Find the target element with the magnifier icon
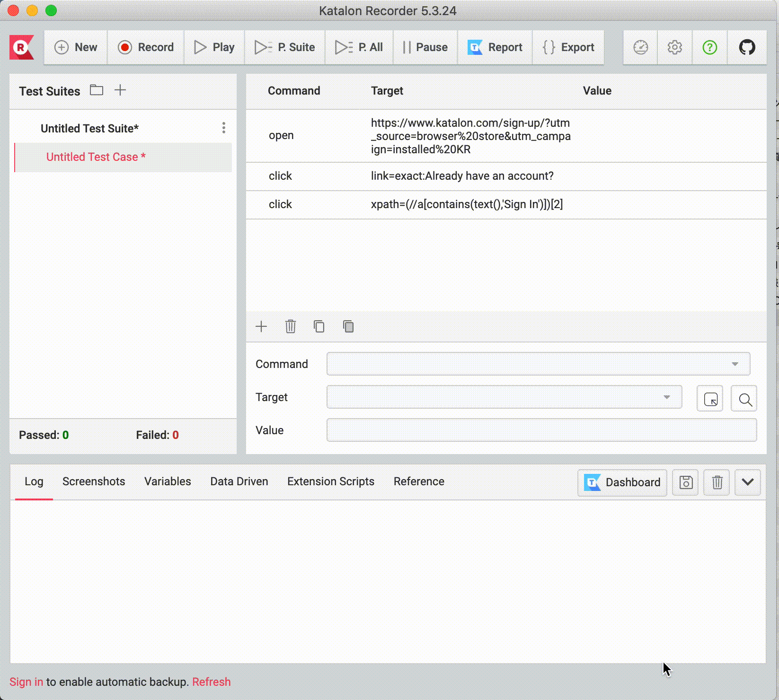Image resolution: width=779 pixels, height=700 pixels. [744, 398]
